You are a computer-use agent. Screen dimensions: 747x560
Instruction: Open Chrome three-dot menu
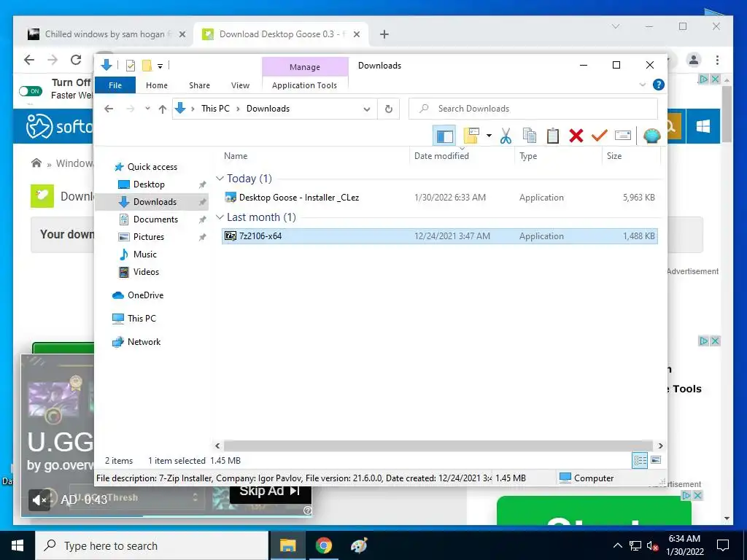pos(717,60)
